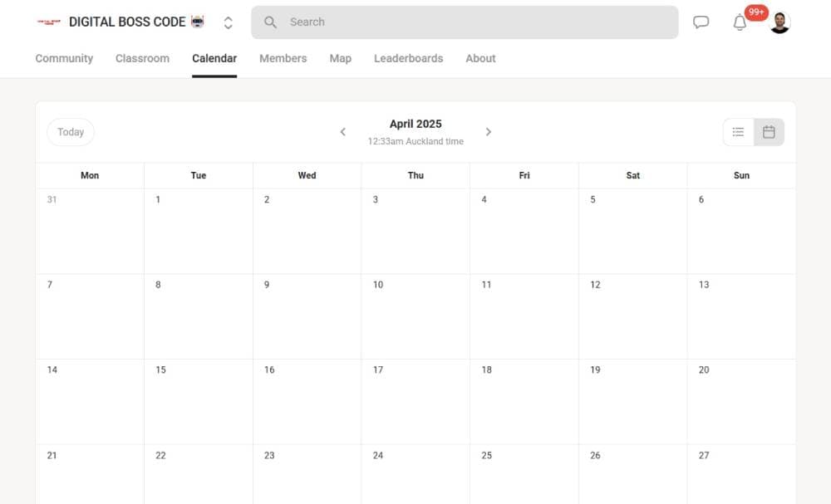Screen dimensions: 831x504
Task: View the Map tab
Action: pyautogui.click(x=340, y=58)
